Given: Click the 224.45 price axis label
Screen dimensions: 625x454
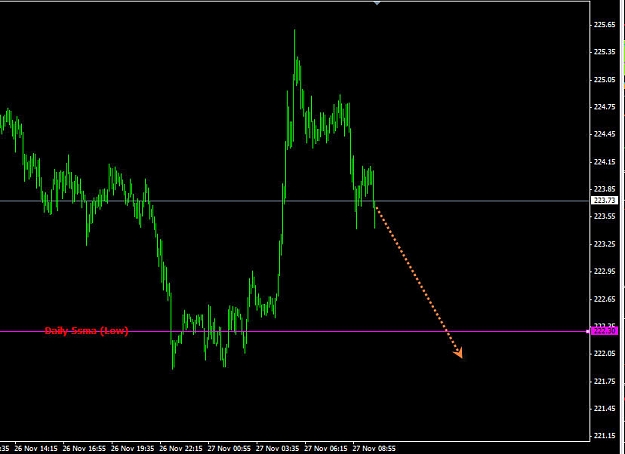Looking at the screenshot, I should click(604, 134).
